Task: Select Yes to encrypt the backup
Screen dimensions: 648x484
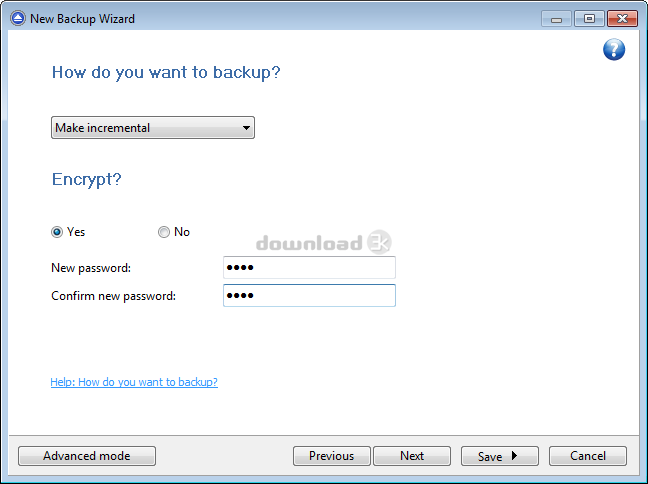Action: 57,232
